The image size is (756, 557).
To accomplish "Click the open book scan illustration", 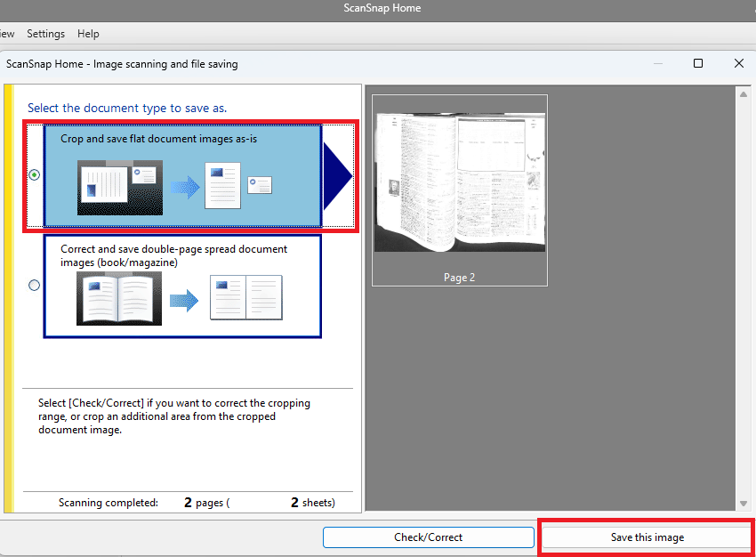I will pos(118,299).
